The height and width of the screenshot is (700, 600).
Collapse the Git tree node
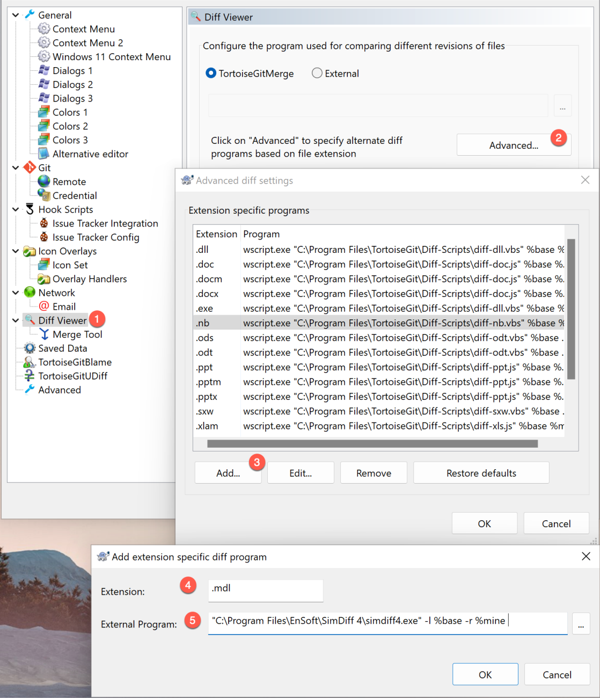click(16, 167)
